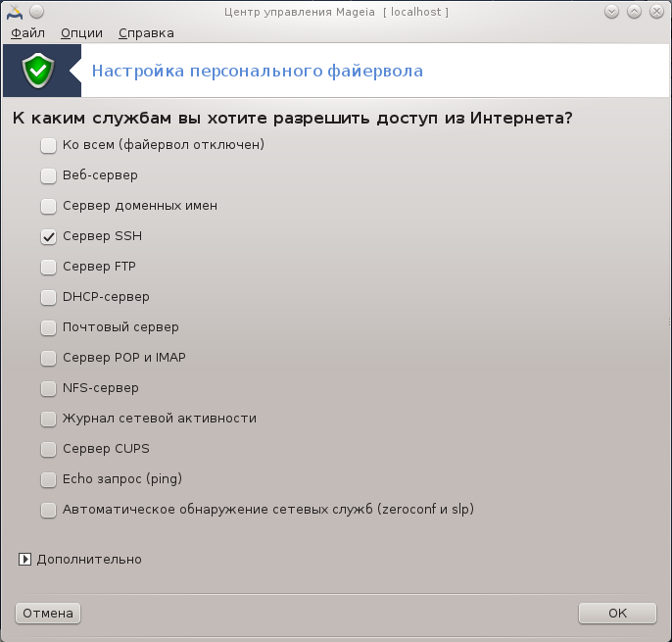Click the Mageia logo icon in title bar
Image resolution: width=672 pixels, height=642 pixels.
[x=15, y=12]
